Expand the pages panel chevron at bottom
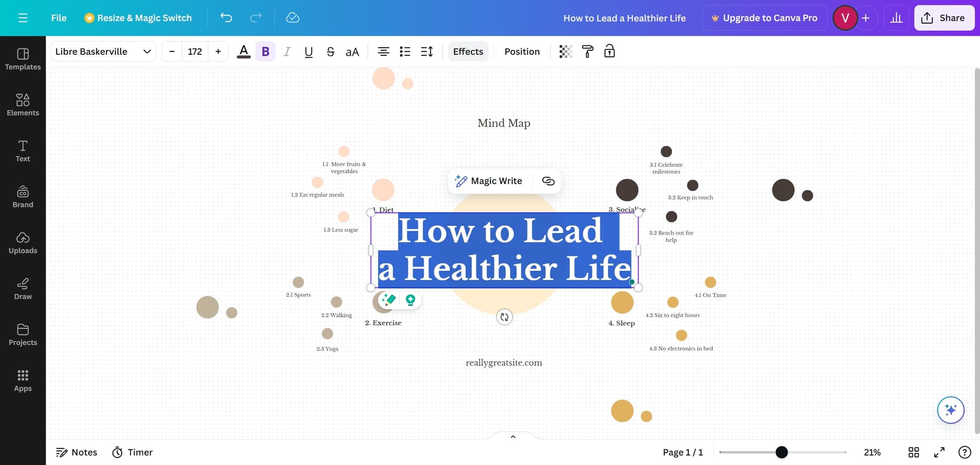Image resolution: width=980 pixels, height=465 pixels. (513, 436)
